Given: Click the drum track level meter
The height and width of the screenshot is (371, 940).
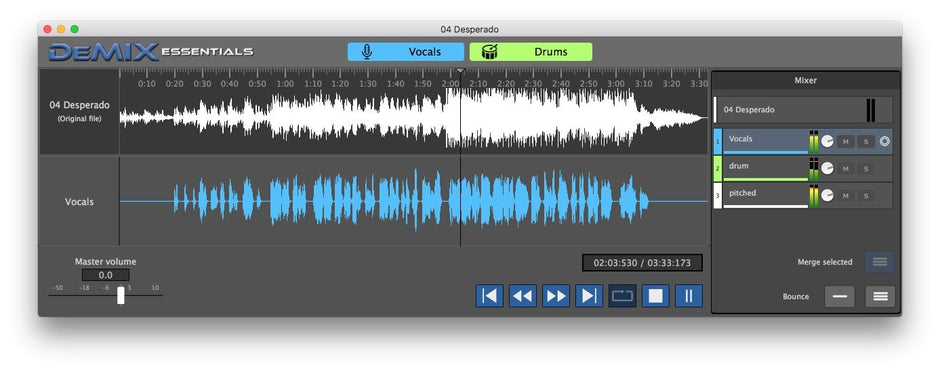Looking at the screenshot, I should (x=814, y=168).
